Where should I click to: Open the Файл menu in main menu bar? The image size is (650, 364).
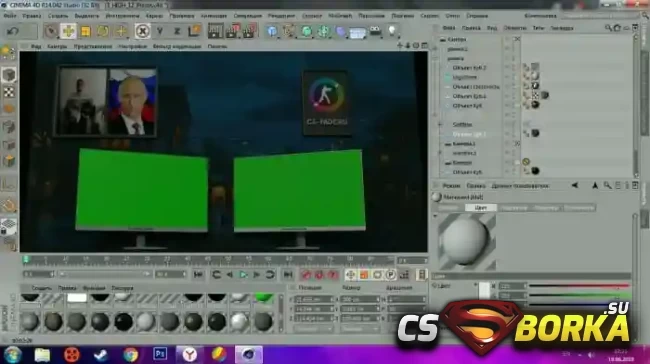point(10,16)
